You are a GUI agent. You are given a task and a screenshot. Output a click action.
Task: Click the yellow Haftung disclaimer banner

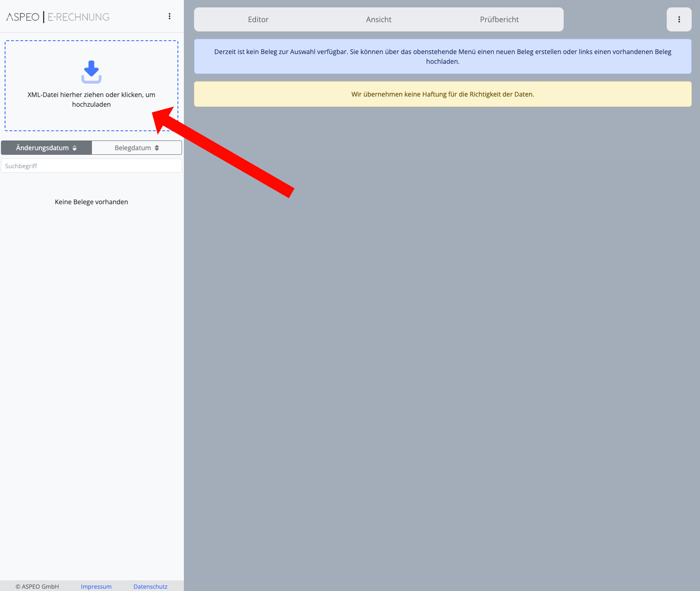tap(443, 94)
